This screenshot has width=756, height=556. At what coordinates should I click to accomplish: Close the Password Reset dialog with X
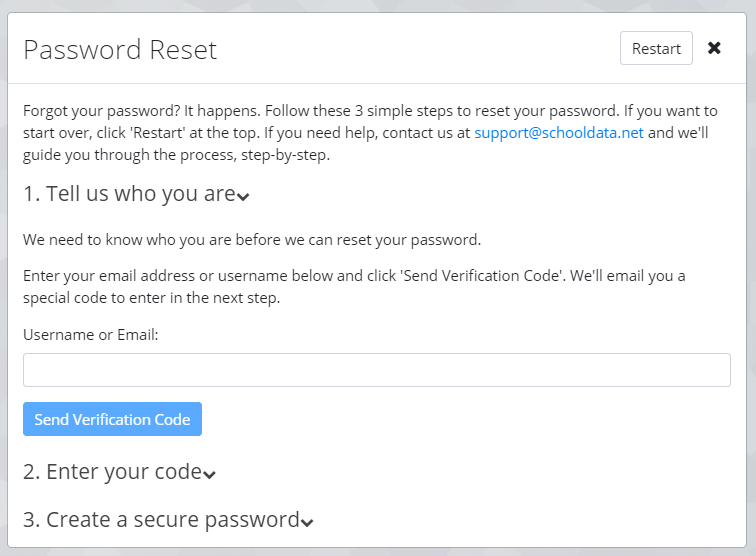click(714, 48)
